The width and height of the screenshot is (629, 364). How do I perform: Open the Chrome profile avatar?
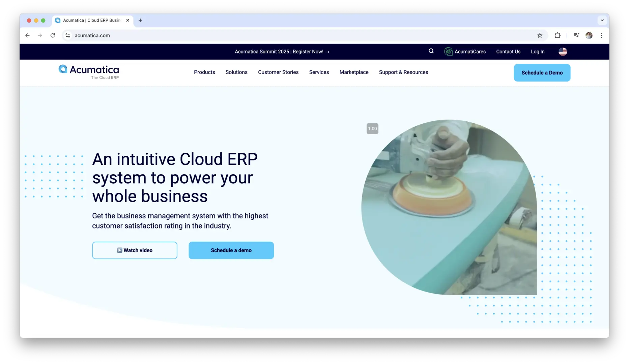(x=589, y=35)
